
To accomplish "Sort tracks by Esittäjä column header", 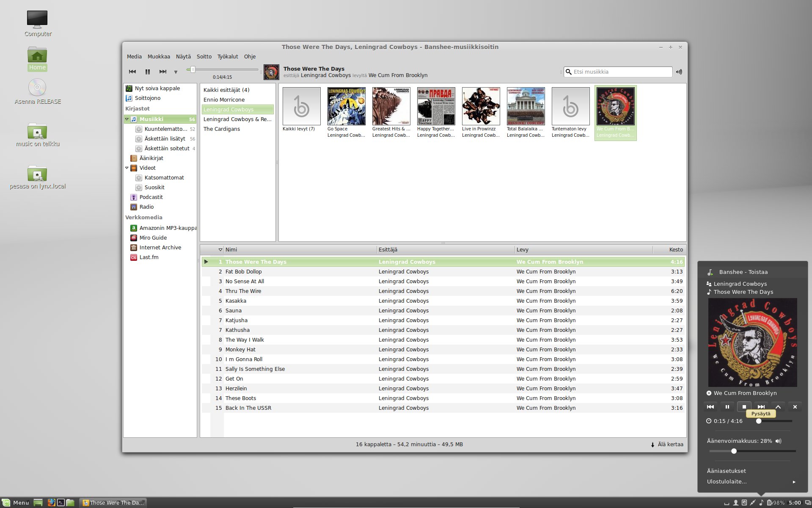I will [x=446, y=250].
